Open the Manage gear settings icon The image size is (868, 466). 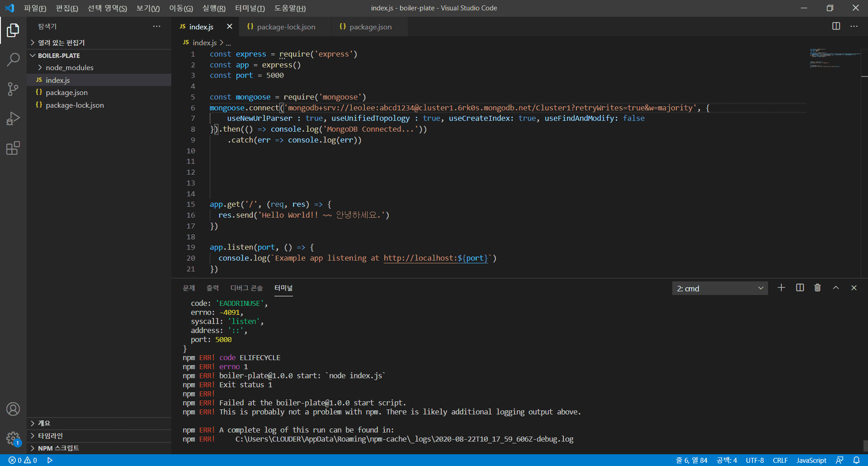[x=13, y=438]
